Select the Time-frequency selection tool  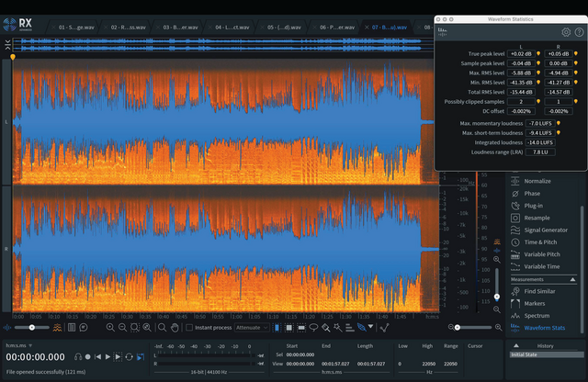coord(288,327)
